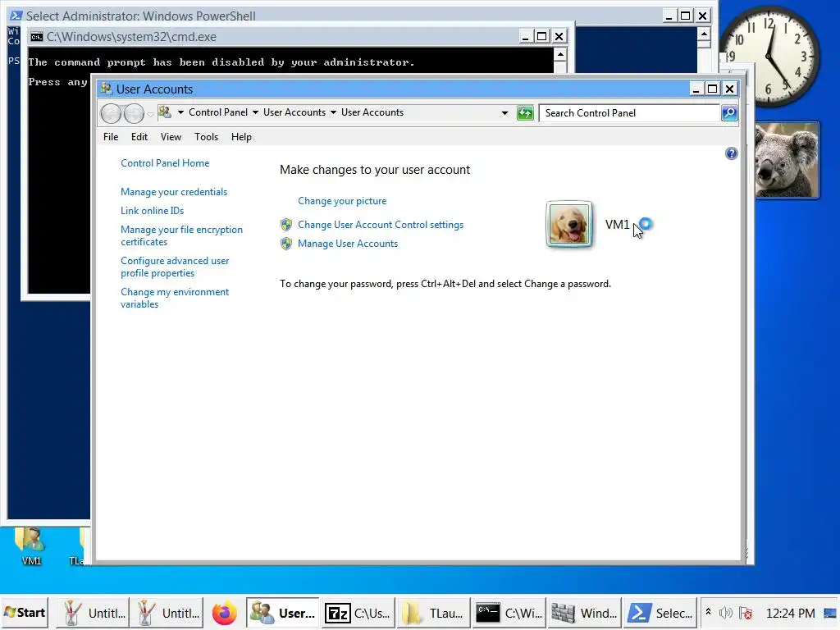
Task: Click the Search Control Panel magnifier icon
Action: (729, 113)
